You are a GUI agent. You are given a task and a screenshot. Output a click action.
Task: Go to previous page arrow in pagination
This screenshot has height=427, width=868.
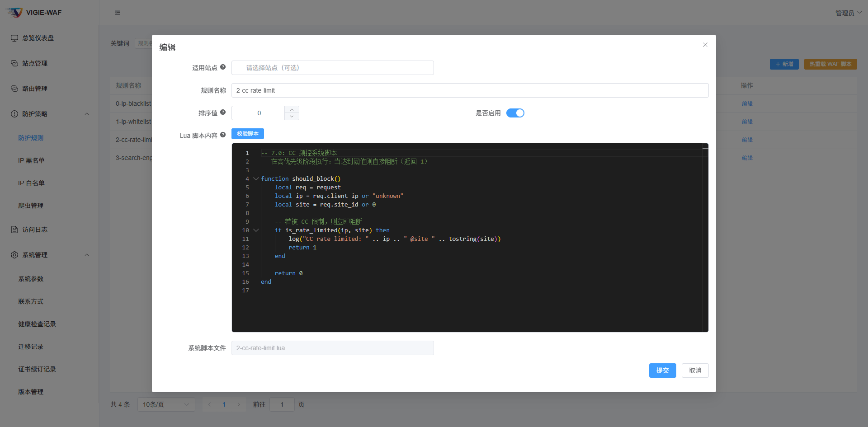click(x=210, y=404)
